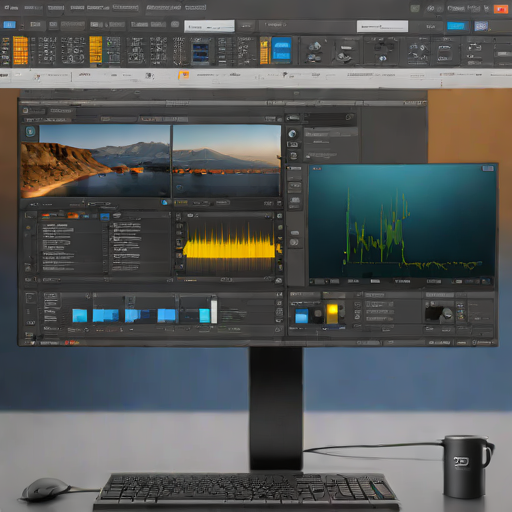Select the orange grid icon in the ribbon
Viewport: 512px width, 512px height.
[x=20, y=50]
